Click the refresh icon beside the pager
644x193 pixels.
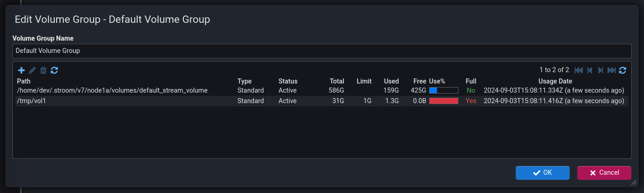click(623, 70)
